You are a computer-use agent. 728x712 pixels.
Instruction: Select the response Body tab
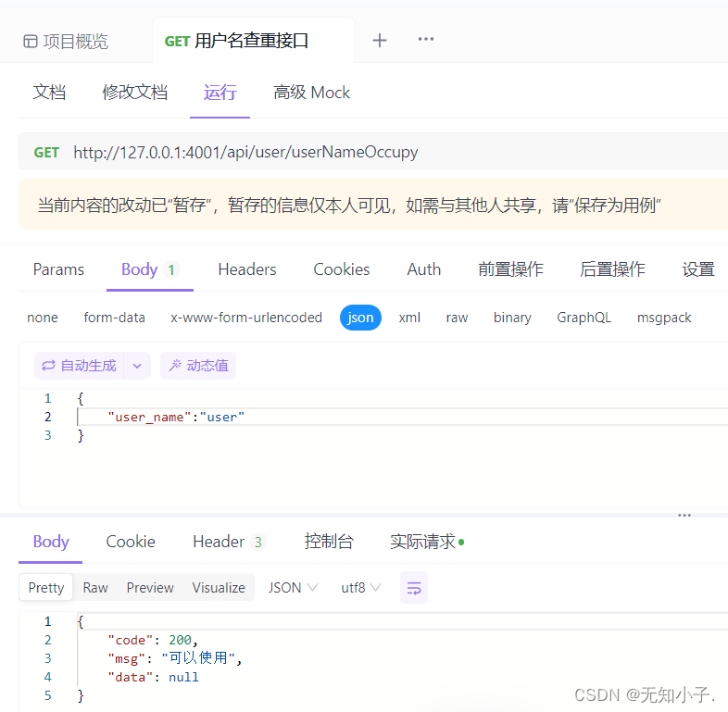51,542
